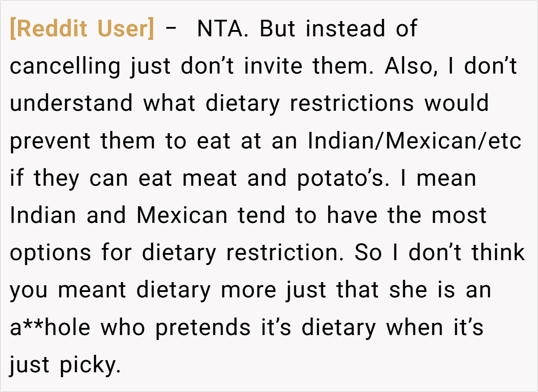This screenshot has height=392, width=538.
Task: Click the word "pretends"
Action: 203,327
